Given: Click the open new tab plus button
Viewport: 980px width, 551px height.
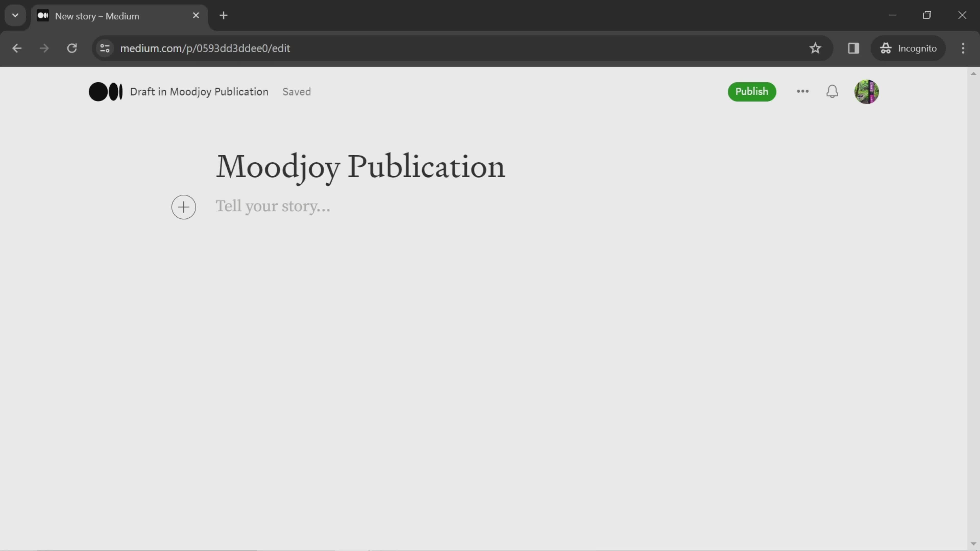Looking at the screenshot, I should coord(223,15).
